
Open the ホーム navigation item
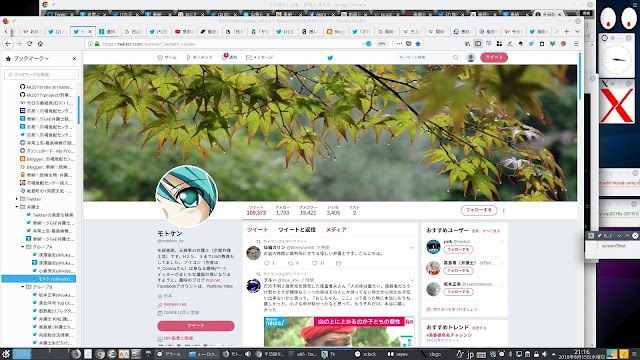tap(167, 58)
